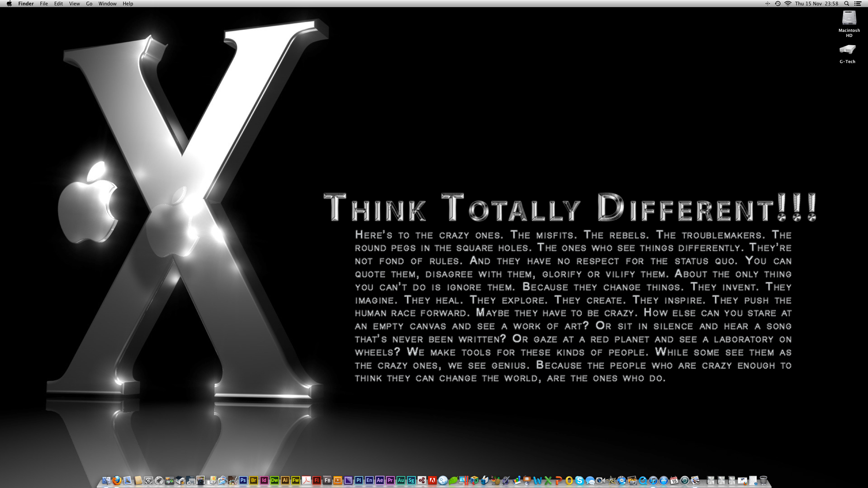Open the App Store in Dock
The width and height of the screenshot is (868, 488).
click(664, 480)
